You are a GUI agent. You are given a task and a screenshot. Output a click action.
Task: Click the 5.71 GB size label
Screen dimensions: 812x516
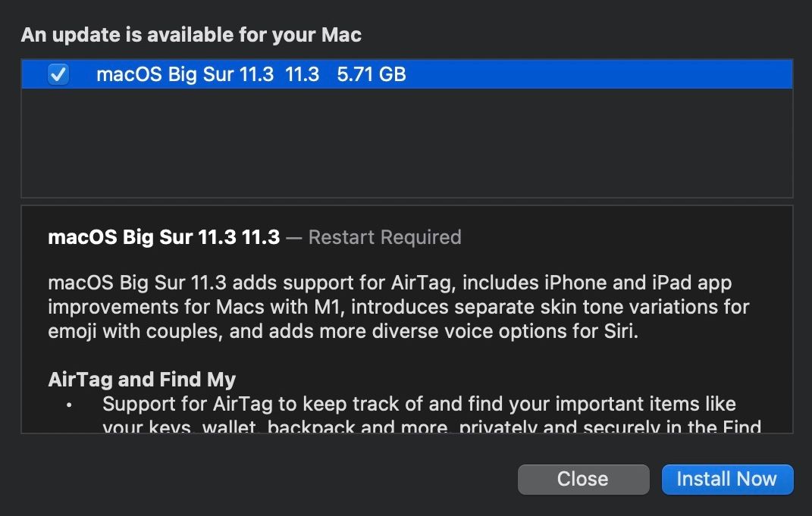(372, 74)
